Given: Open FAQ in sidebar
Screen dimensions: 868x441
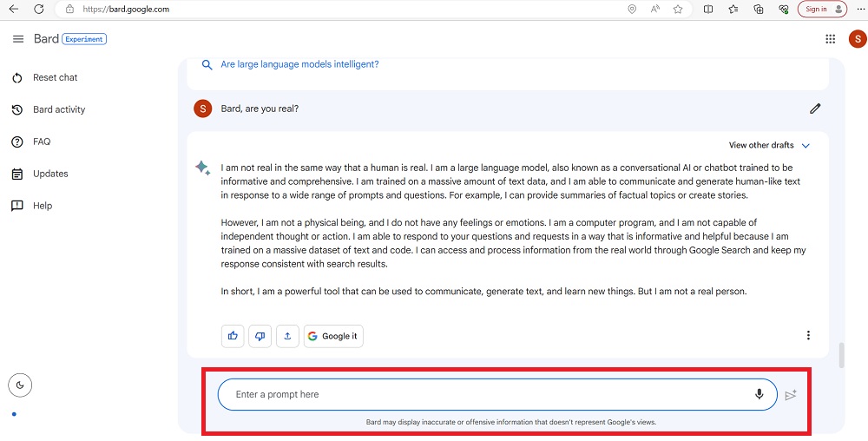Looking at the screenshot, I should [31, 142].
